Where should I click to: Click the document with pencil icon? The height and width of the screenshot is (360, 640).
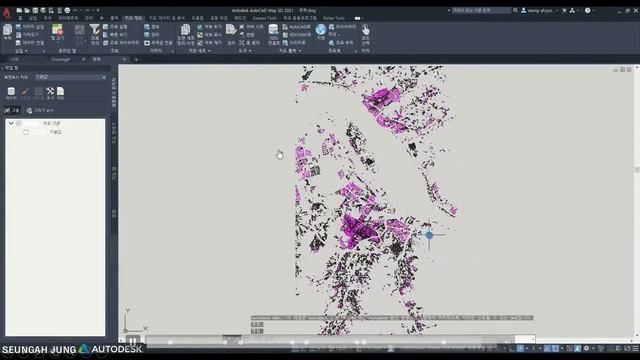[231, 29]
